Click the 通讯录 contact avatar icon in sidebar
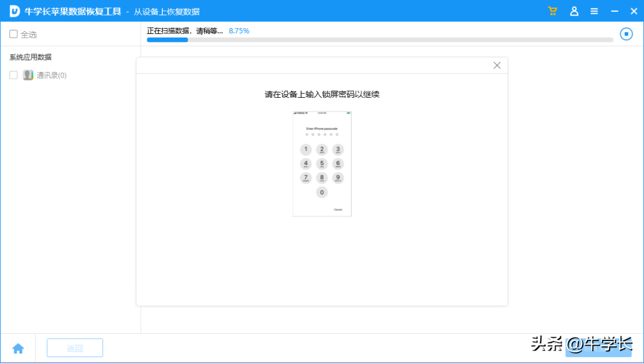Image resolution: width=644 pixels, height=363 pixels. click(x=27, y=75)
